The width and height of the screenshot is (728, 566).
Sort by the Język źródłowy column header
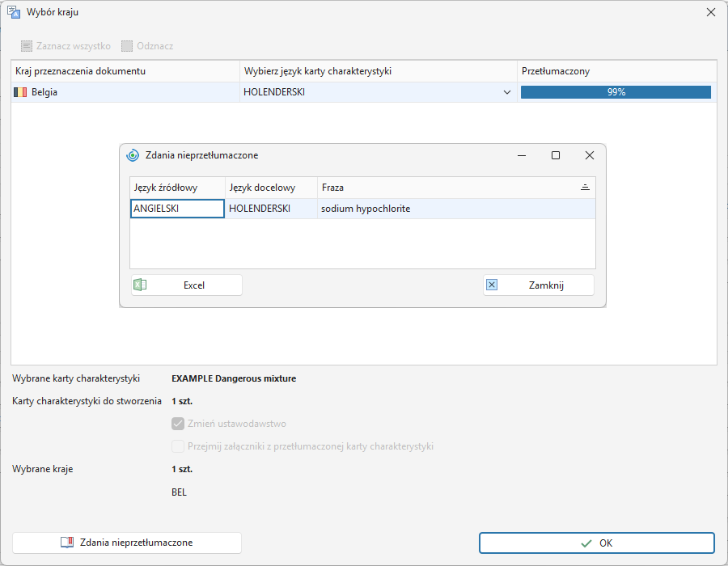[x=177, y=188]
